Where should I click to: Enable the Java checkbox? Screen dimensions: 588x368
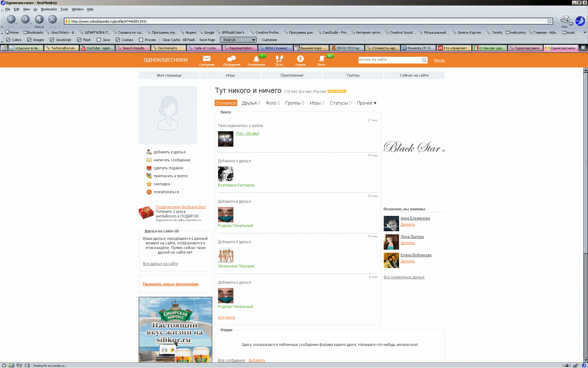point(99,40)
